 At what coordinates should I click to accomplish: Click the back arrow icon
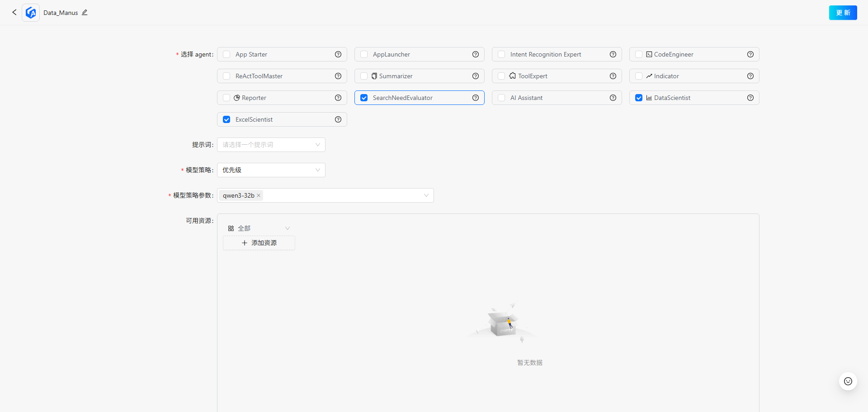pyautogui.click(x=14, y=12)
